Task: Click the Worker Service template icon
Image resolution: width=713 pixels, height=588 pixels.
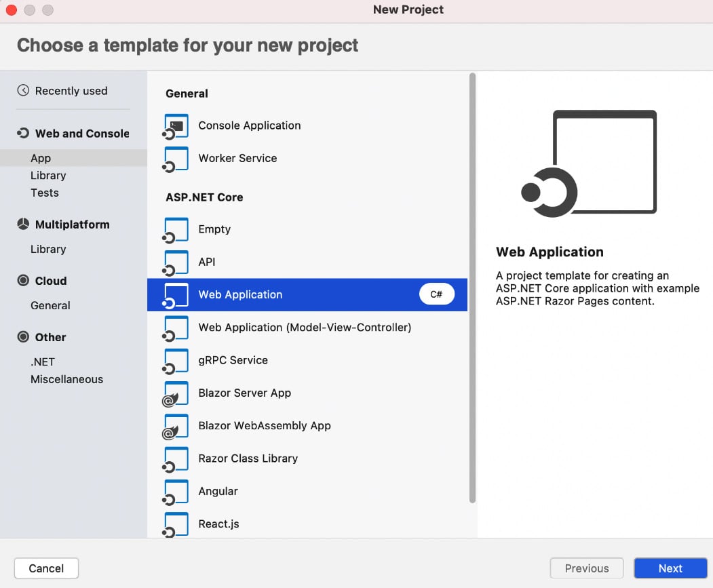Action: [x=176, y=159]
